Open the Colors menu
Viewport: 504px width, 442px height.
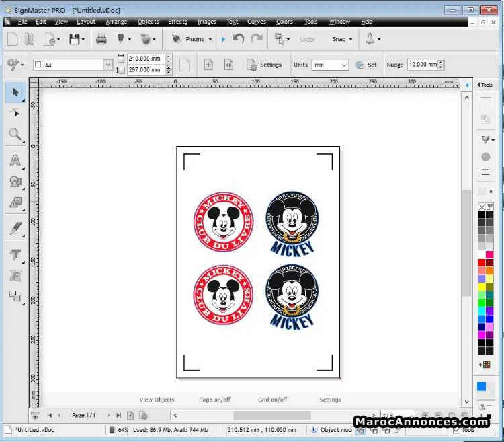tap(284, 22)
